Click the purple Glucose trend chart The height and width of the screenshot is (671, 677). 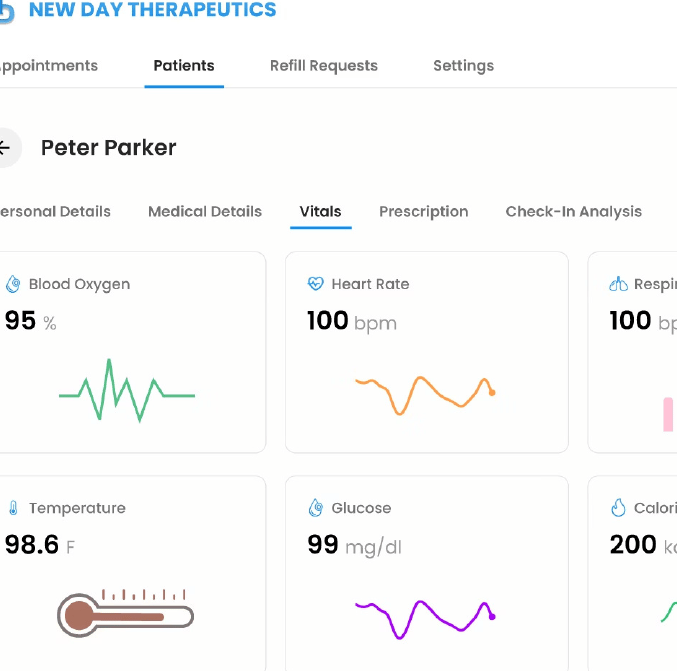pos(425,619)
